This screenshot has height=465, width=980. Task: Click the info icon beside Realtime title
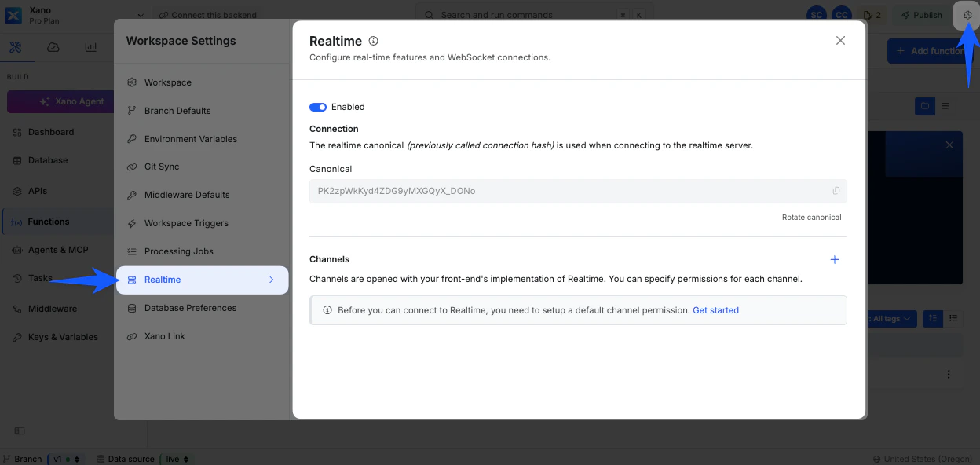click(x=373, y=41)
